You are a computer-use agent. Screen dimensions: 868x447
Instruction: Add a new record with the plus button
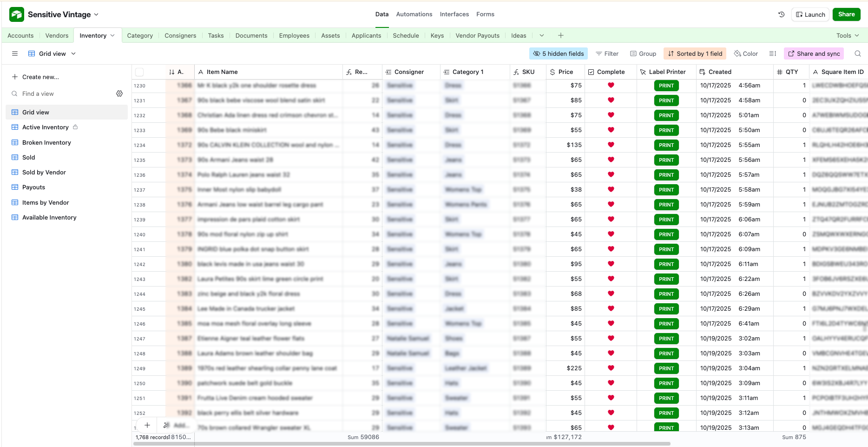tap(147, 425)
